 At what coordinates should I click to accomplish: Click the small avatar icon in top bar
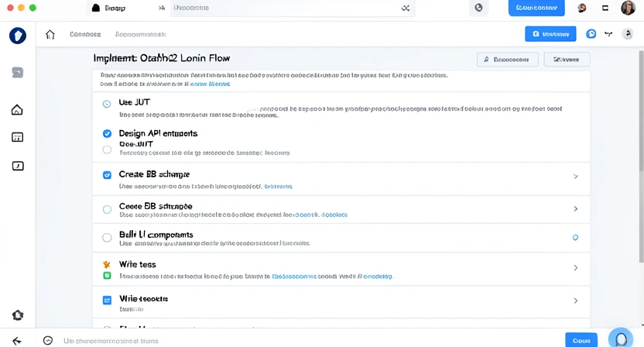click(581, 8)
